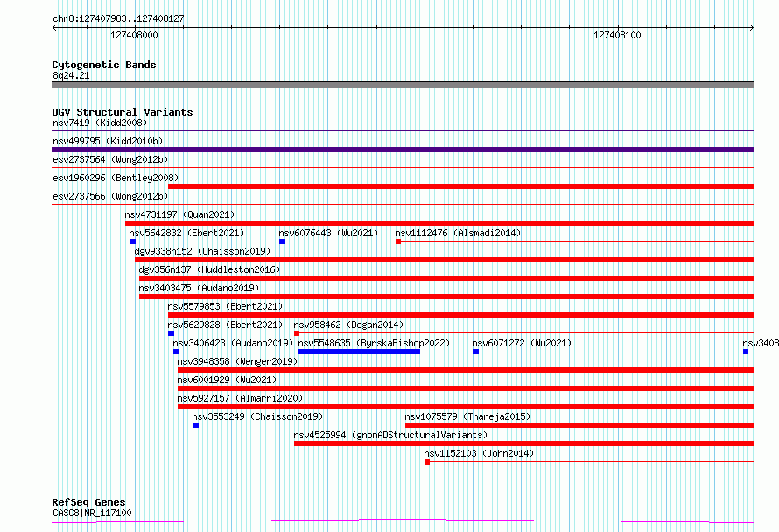Click the nsv6071272 (Wu2021) text label

coord(522,343)
